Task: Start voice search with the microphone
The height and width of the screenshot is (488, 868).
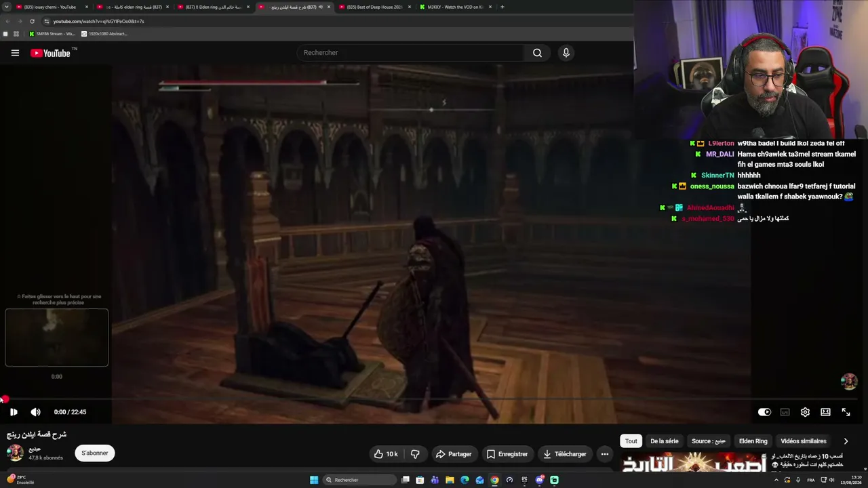Action: [566, 53]
